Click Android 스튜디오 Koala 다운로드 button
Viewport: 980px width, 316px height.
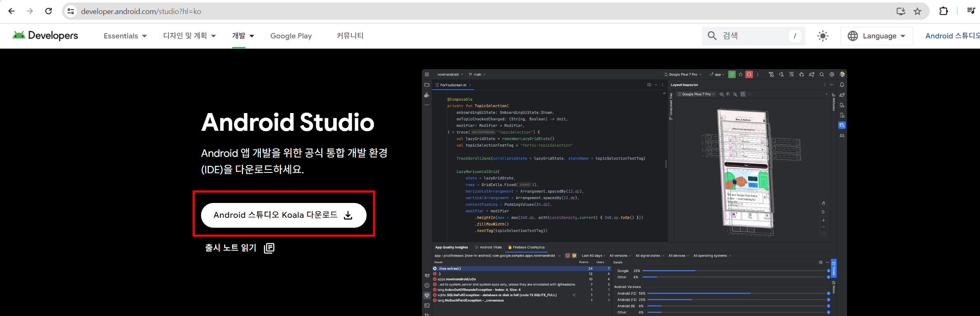(x=284, y=215)
